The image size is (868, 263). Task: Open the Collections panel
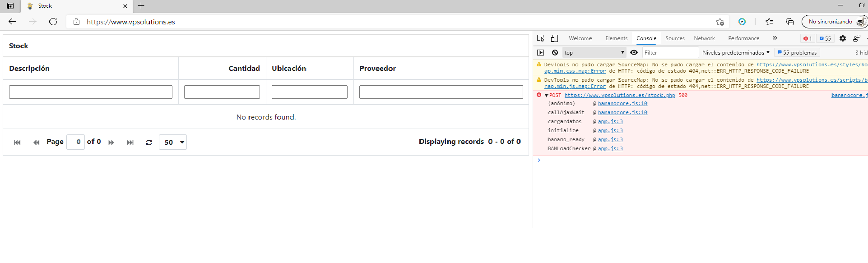pos(789,22)
